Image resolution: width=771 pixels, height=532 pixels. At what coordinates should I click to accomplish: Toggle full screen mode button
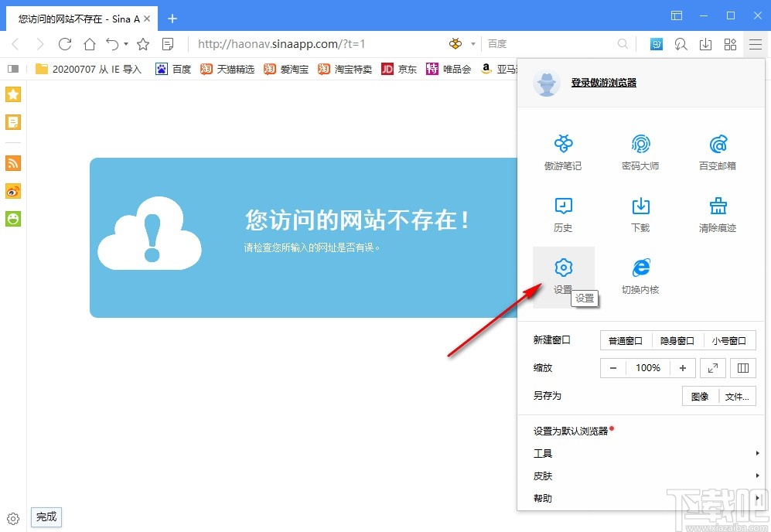point(713,368)
